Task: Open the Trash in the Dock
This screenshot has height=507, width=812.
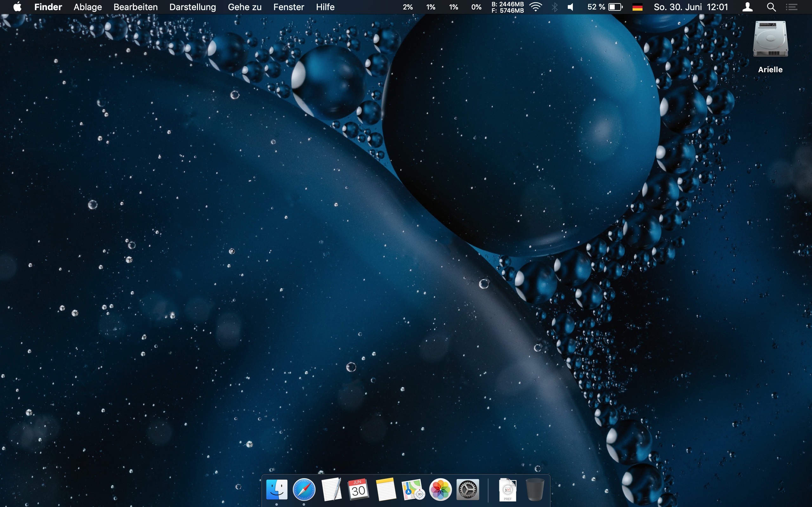Action: tap(534, 490)
